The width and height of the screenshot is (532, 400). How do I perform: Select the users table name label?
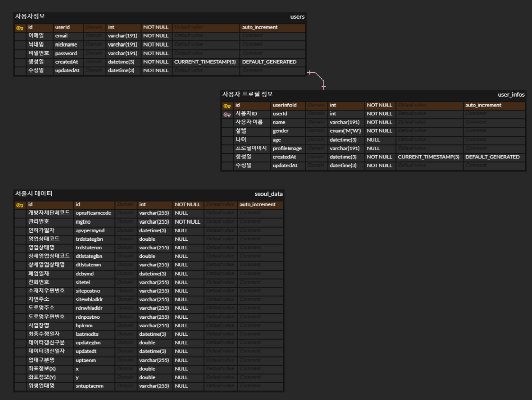(x=297, y=17)
